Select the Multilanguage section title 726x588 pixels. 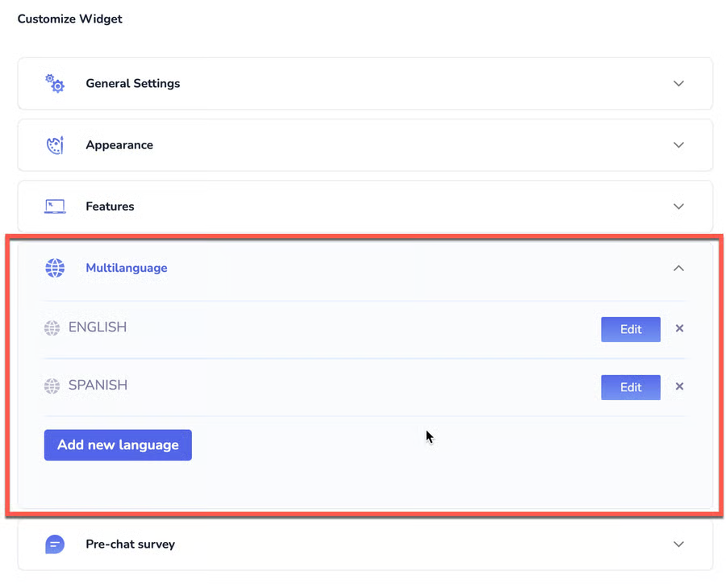[127, 268]
